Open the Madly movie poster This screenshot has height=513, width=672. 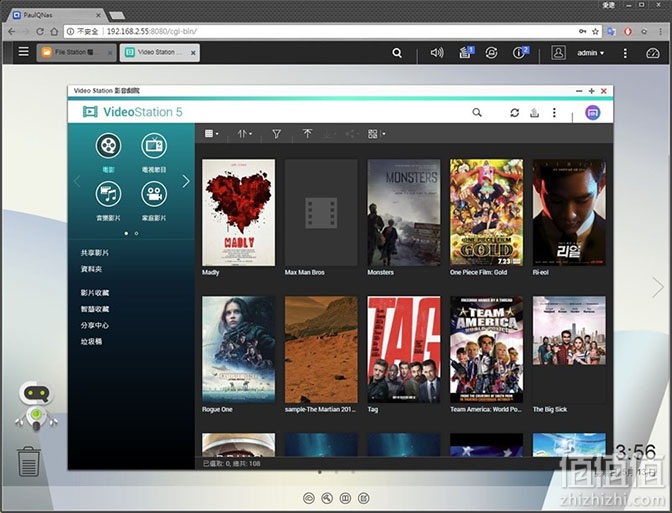pyautogui.click(x=239, y=213)
